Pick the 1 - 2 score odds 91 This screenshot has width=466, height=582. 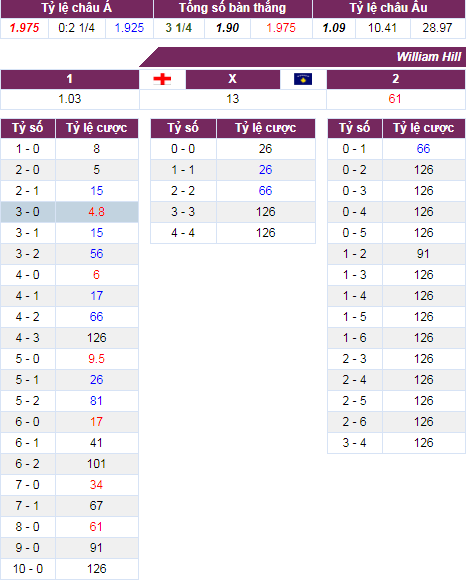tap(423, 254)
